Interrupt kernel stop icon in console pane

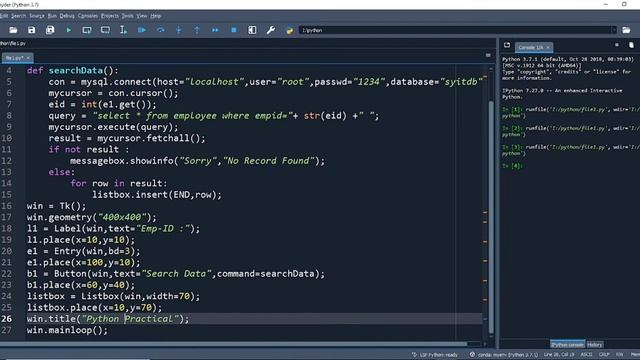[617, 45]
